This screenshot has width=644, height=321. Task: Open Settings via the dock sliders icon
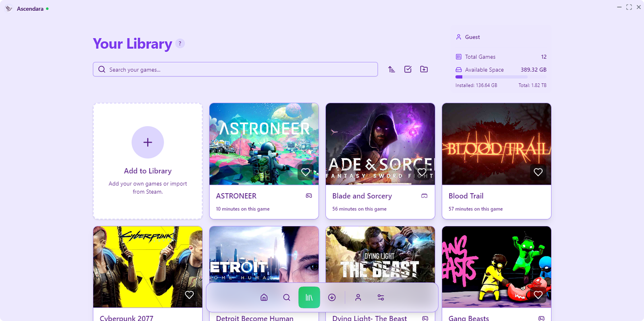(381, 298)
